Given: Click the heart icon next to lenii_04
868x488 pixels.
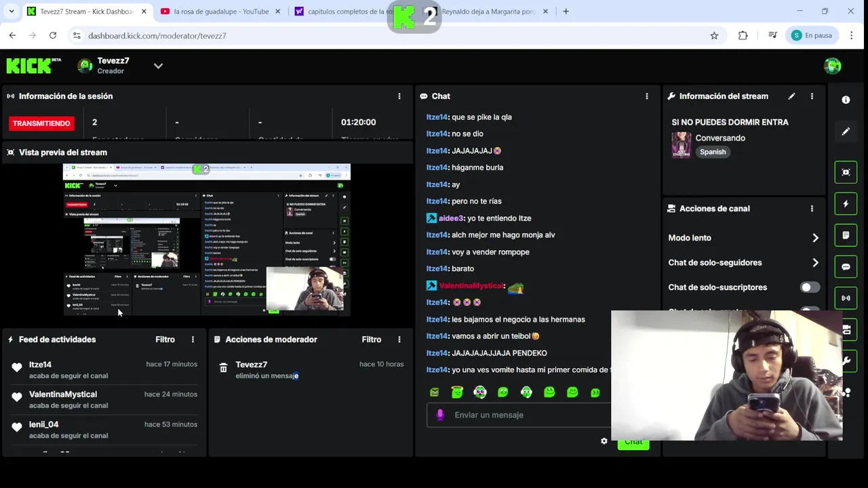Looking at the screenshot, I should [17, 427].
